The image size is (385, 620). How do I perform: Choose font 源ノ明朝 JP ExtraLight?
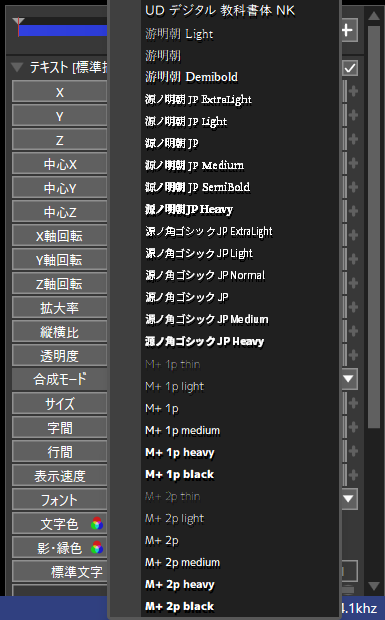click(198, 99)
